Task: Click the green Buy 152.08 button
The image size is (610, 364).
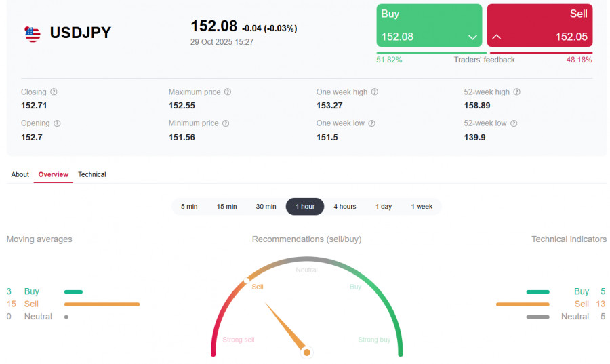Action: pyautogui.click(x=429, y=26)
